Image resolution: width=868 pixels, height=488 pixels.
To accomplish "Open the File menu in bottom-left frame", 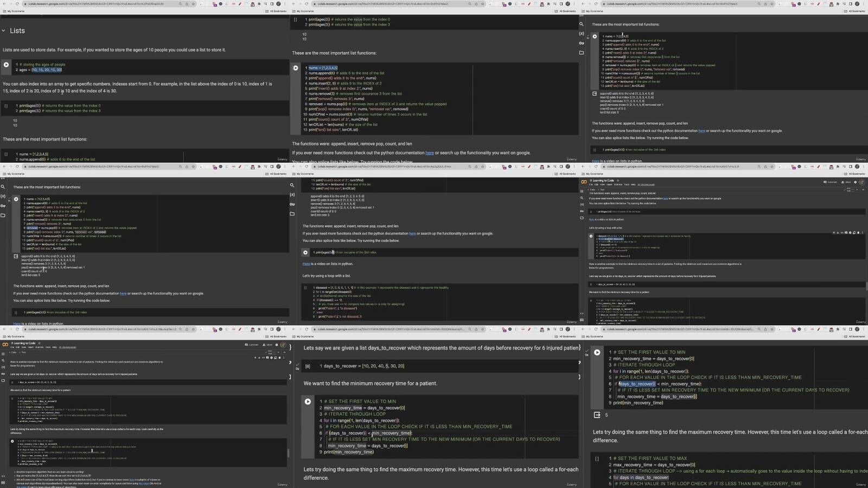I will pyautogui.click(x=12, y=347).
